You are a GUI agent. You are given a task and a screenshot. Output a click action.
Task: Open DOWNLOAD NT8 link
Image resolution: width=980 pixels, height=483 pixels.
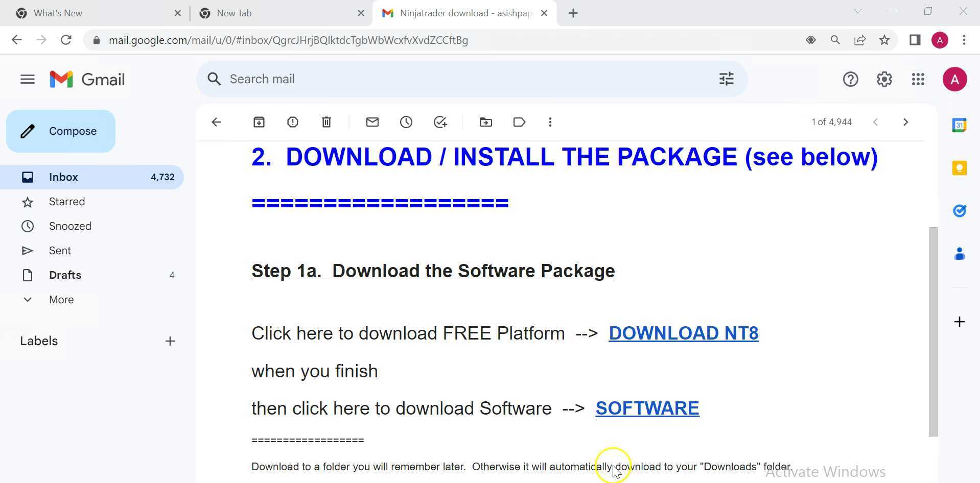click(683, 333)
